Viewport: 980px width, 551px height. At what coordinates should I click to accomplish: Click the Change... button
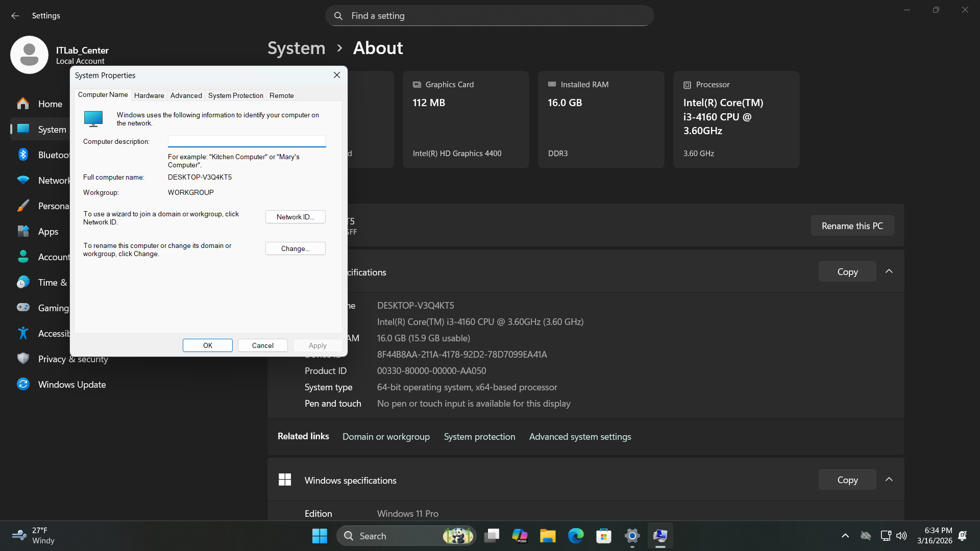[295, 248]
